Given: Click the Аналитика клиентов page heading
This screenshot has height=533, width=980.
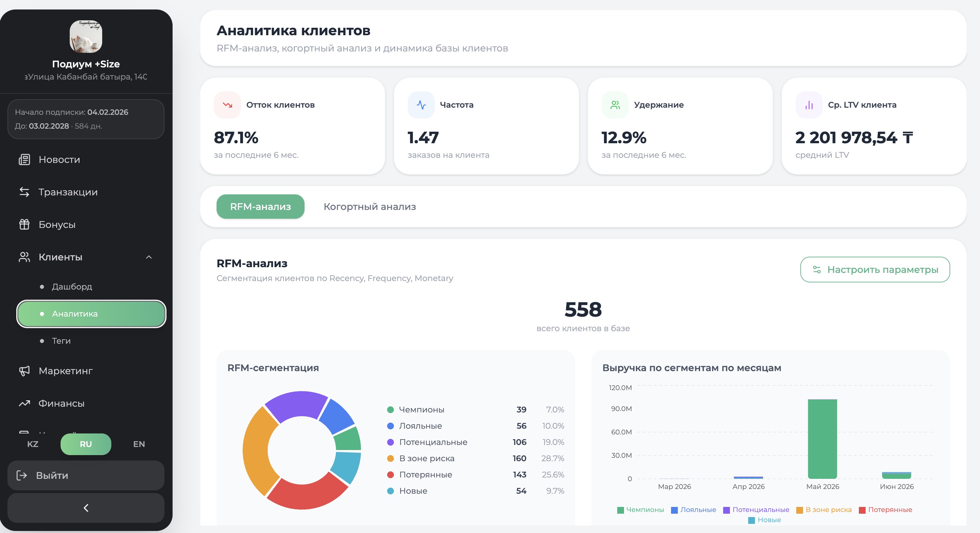Looking at the screenshot, I should [293, 30].
